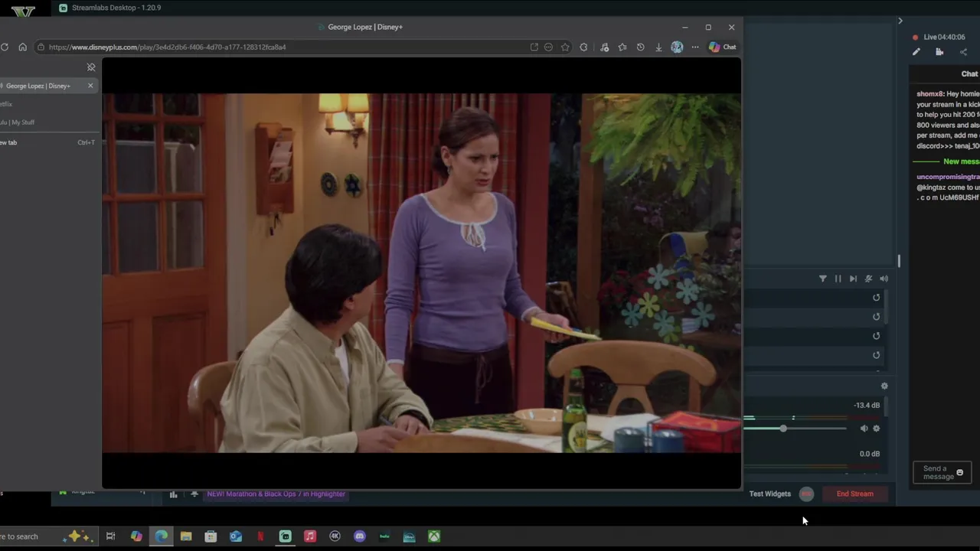Switch to the Hulu | My Stuff tab
Screen dimensions: 980x551
(47, 122)
